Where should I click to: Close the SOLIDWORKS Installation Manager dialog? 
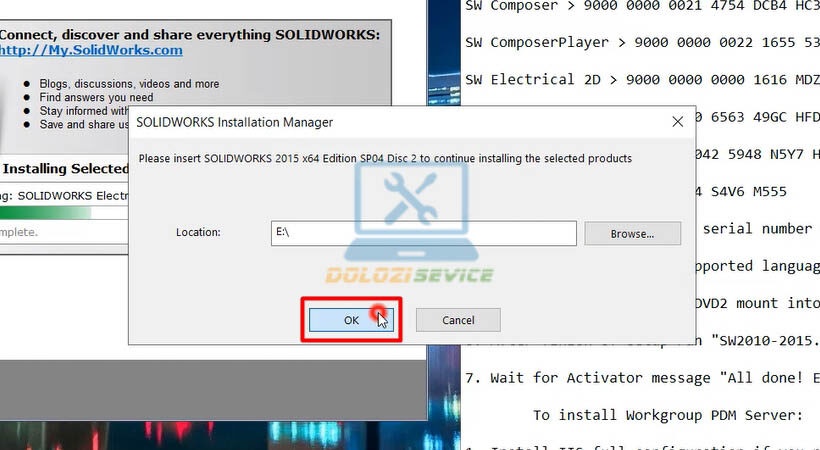(678, 121)
